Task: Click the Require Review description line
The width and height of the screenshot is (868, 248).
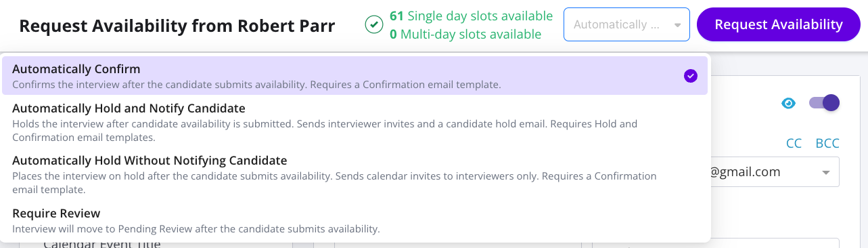Action: point(196,229)
